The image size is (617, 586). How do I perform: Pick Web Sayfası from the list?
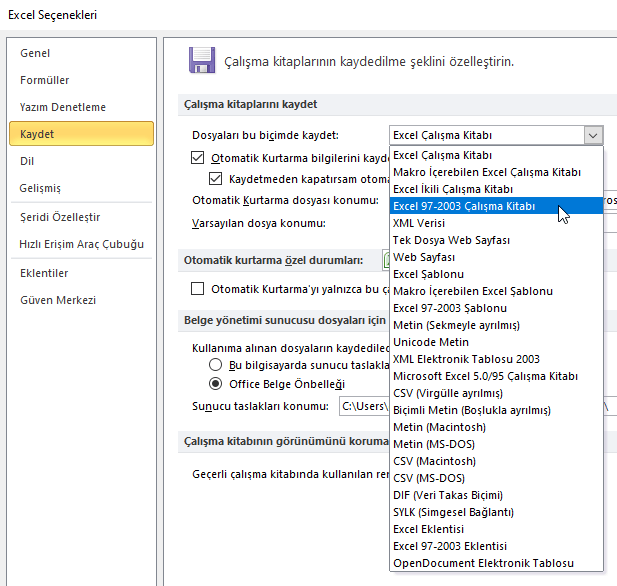tap(496, 257)
